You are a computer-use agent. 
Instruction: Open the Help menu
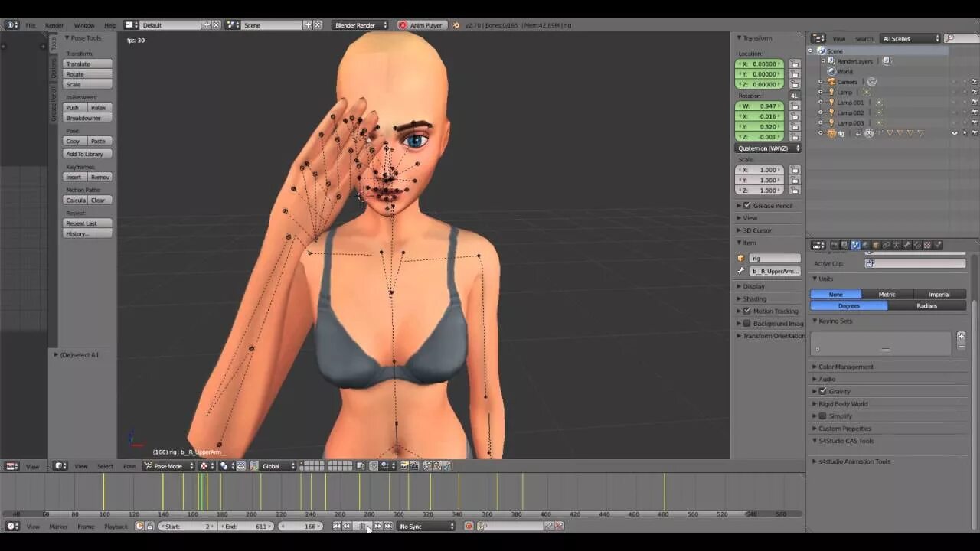(110, 25)
